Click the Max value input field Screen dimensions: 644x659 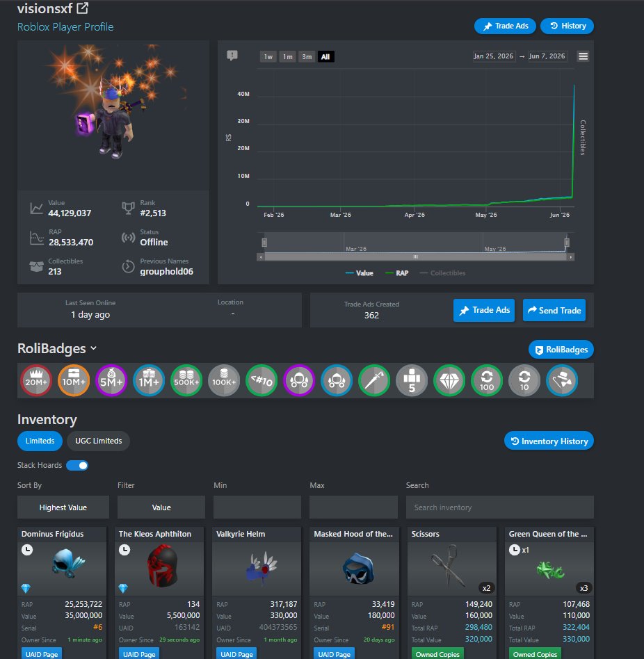pos(353,507)
